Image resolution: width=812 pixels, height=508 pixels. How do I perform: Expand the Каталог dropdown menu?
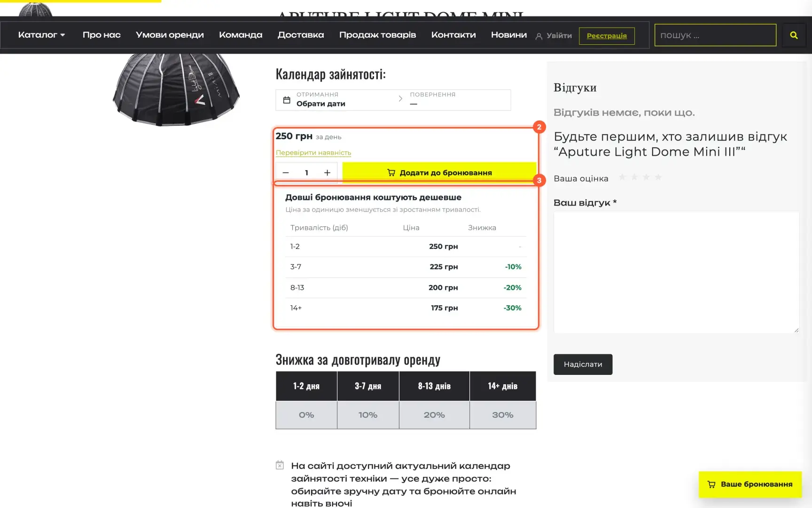[x=41, y=35]
